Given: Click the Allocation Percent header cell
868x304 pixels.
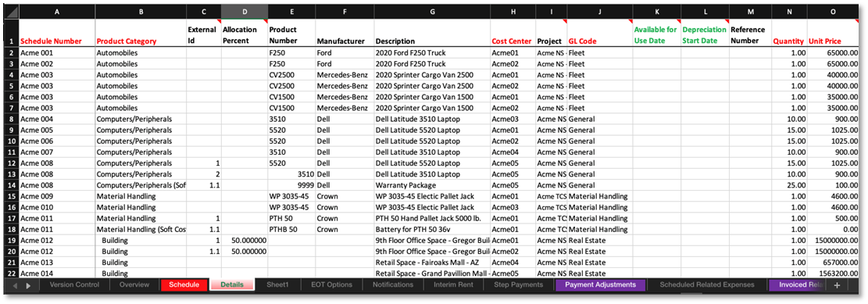Looking at the screenshot, I should point(244,34).
